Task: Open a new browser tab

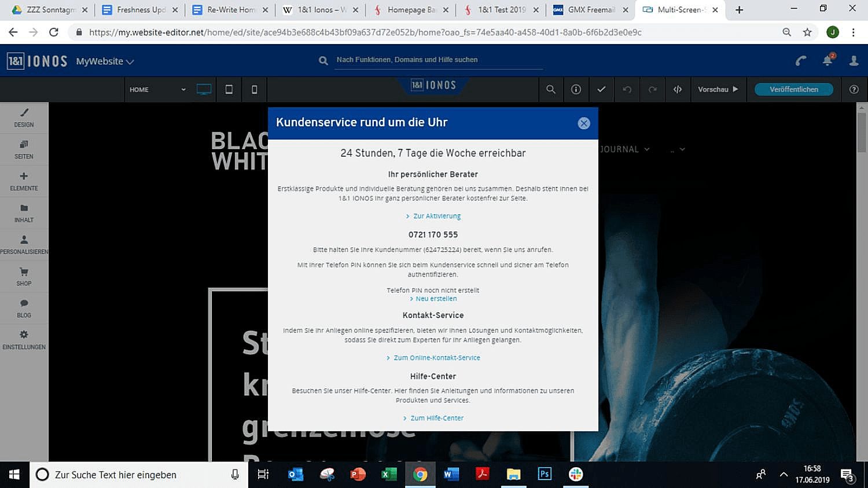Action: [x=739, y=10]
